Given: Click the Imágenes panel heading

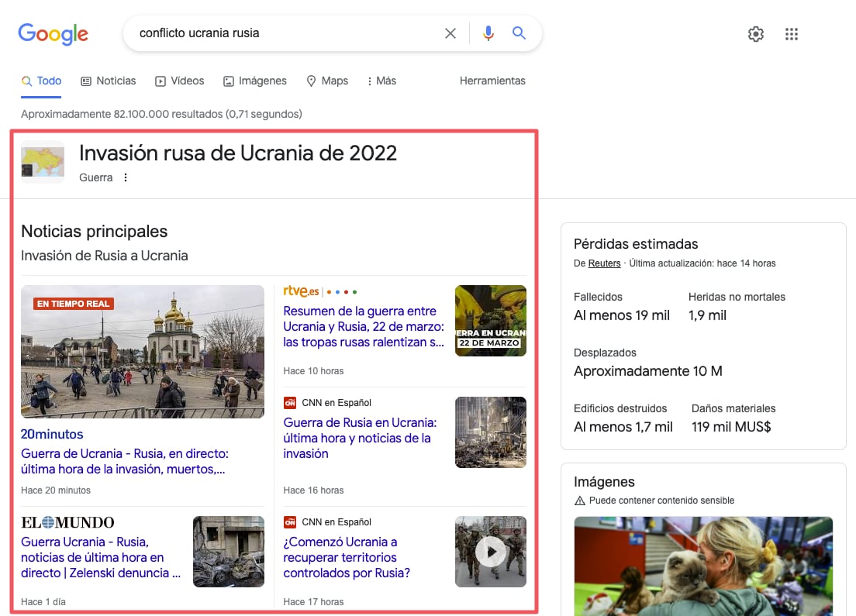Looking at the screenshot, I should pyautogui.click(x=604, y=482).
